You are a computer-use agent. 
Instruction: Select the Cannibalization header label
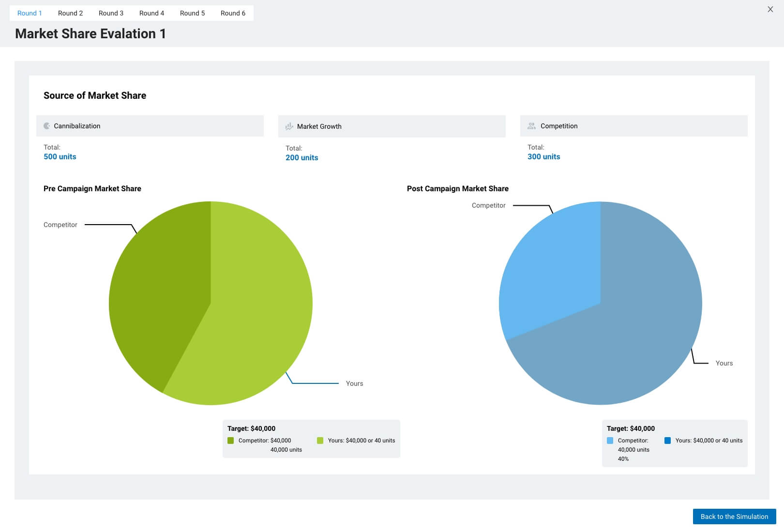[x=77, y=126]
